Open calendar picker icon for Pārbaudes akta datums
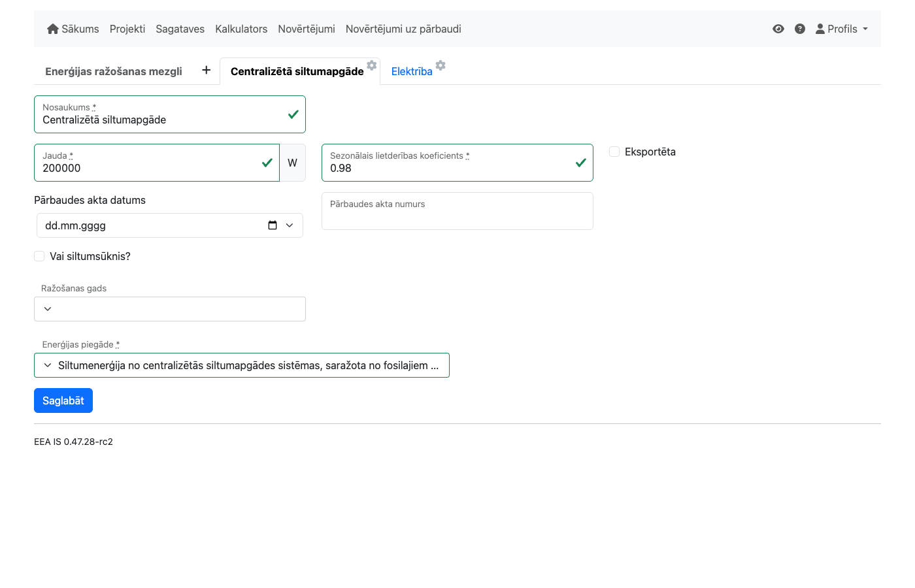This screenshot has height=588, width=915. click(273, 225)
